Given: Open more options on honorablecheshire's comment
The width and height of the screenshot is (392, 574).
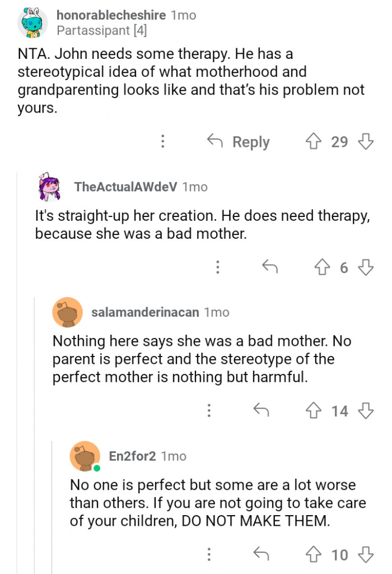Looking at the screenshot, I should click(x=162, y=141).
